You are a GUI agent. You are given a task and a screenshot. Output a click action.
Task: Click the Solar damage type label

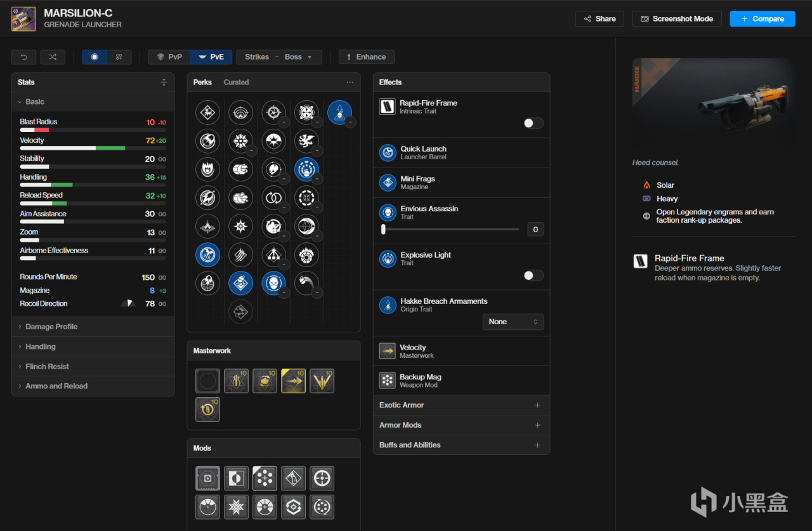[x=665, y=185]
